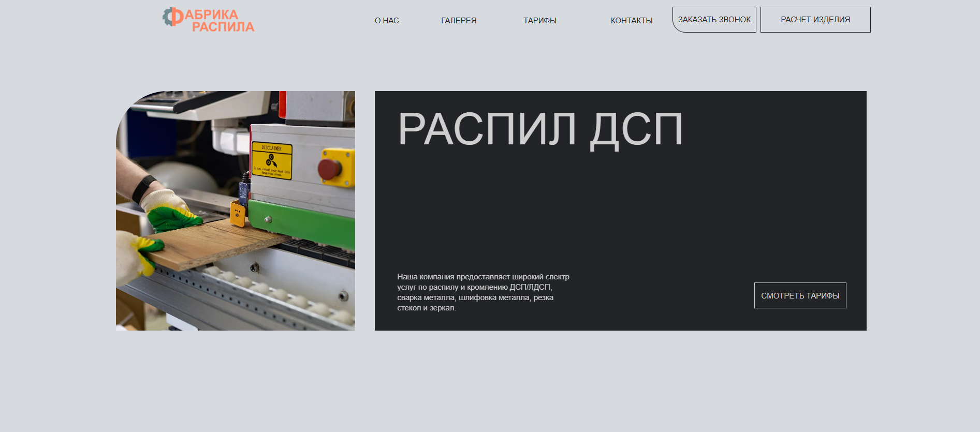980x432 pixels.
Task: Click the small orange sensor on machine
Action: (238, 214)
